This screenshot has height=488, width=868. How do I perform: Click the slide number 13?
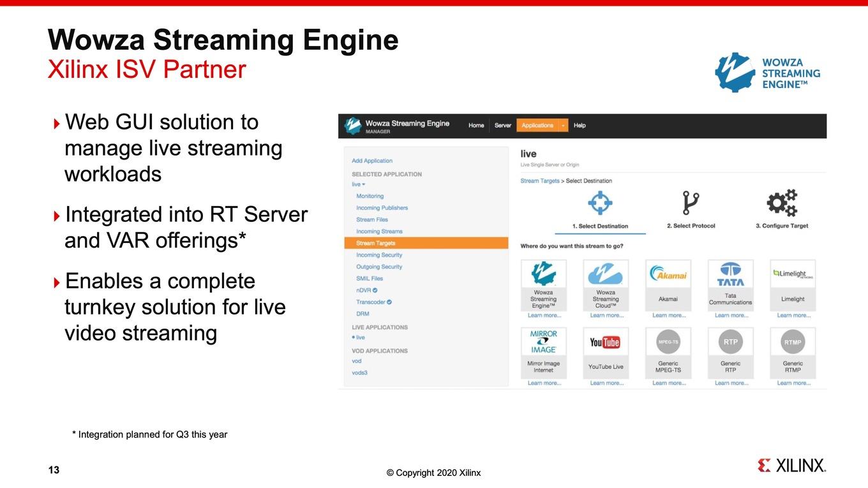pos(54,470)
